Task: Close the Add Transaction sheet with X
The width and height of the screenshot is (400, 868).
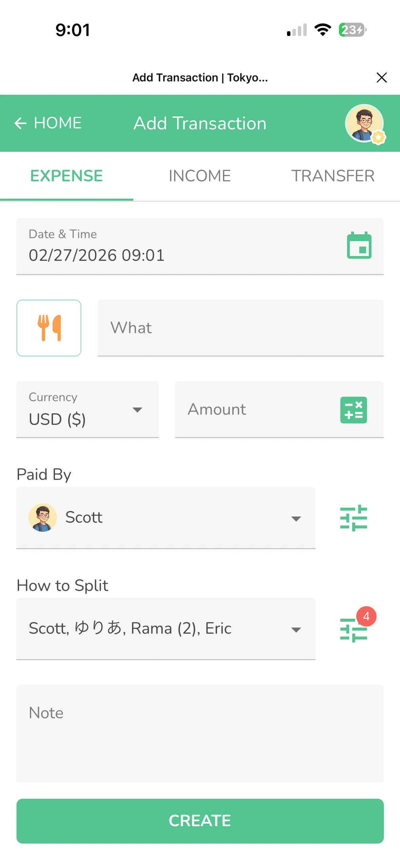Action: pyautogui.click(x=382, y=78)
